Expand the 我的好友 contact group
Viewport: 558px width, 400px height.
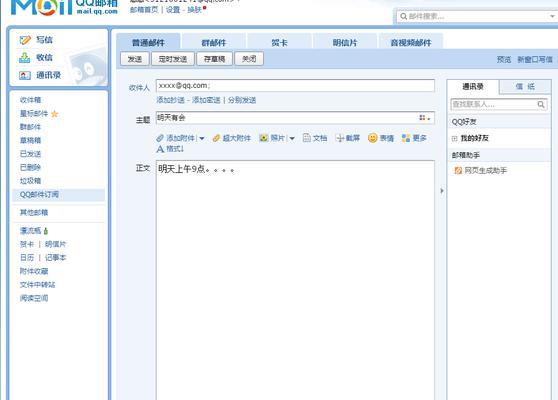coord(454,138)
